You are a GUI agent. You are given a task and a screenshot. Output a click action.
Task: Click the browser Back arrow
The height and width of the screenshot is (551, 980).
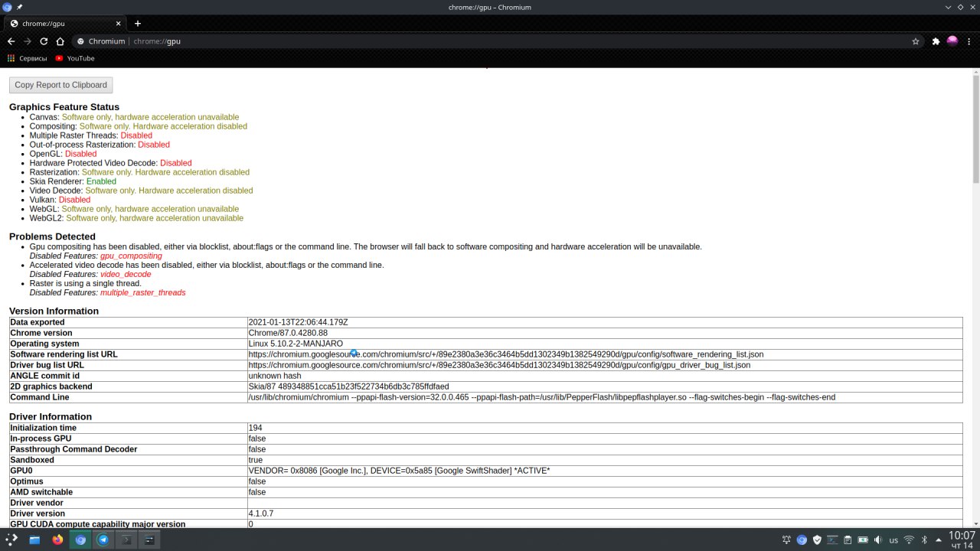tap(11, 41)
